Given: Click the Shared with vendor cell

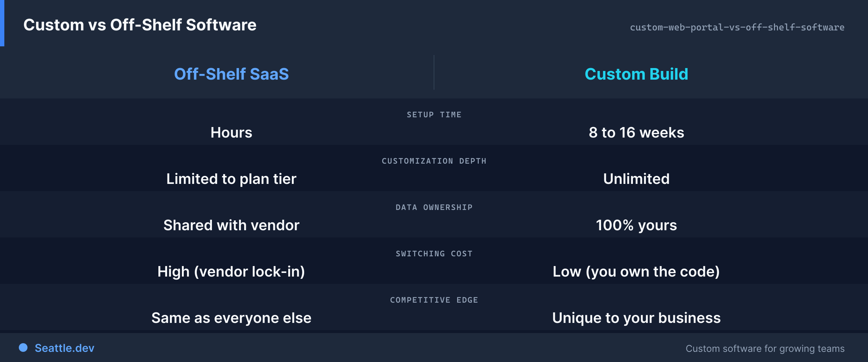Looking at the screenshot, I should point(231,225).
